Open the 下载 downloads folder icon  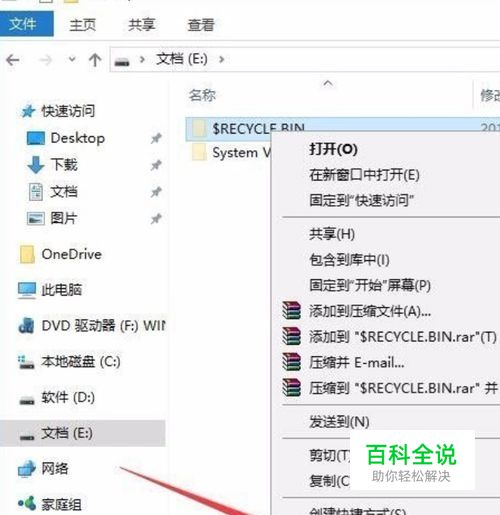click(x=35, y=165)
